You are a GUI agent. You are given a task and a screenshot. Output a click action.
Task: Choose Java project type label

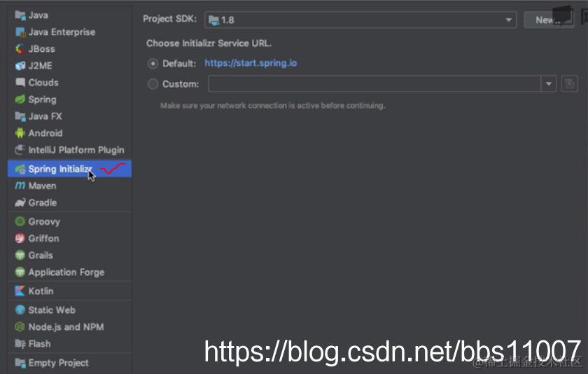point(38,15)
